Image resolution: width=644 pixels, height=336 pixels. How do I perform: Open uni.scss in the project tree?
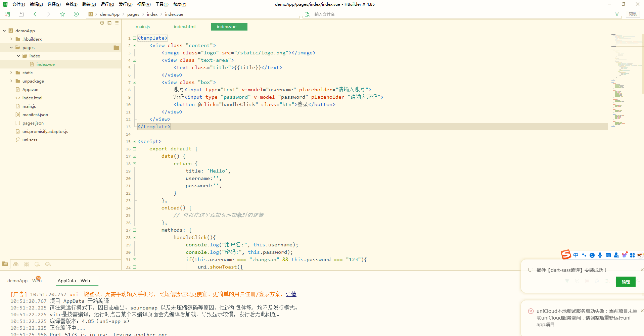pos(30,140)
